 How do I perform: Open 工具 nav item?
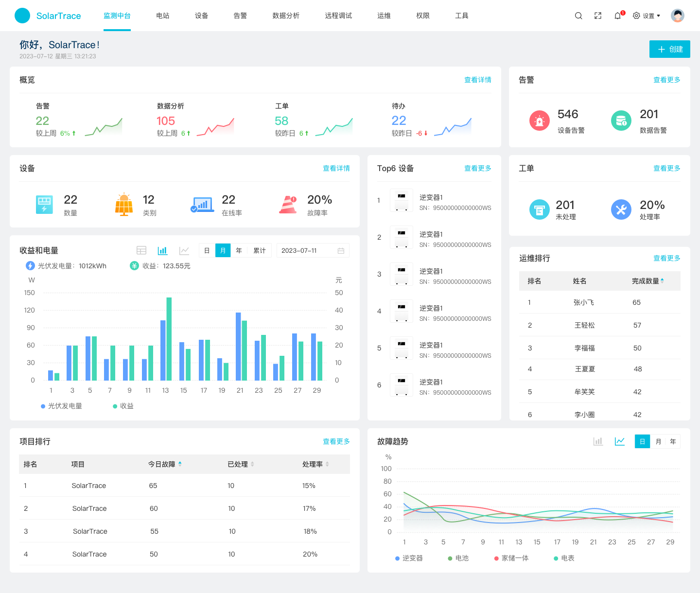coord(462,16)
